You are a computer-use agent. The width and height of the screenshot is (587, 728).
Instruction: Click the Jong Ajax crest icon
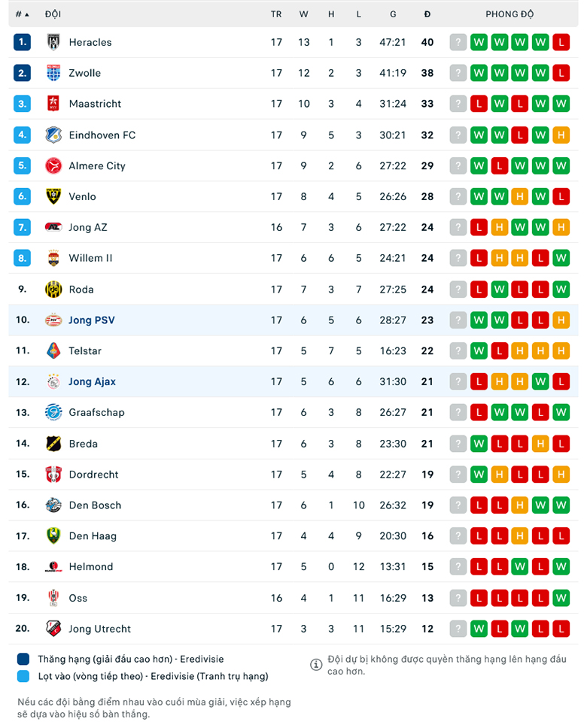[53, 381]
